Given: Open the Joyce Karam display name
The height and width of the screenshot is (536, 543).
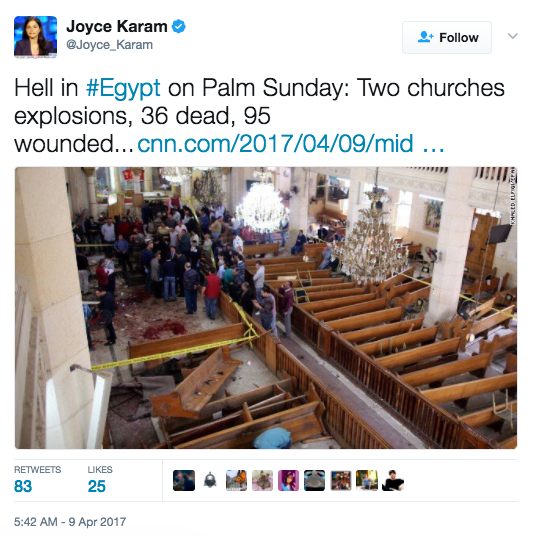Looking at the screenshot, I should 117,27.
